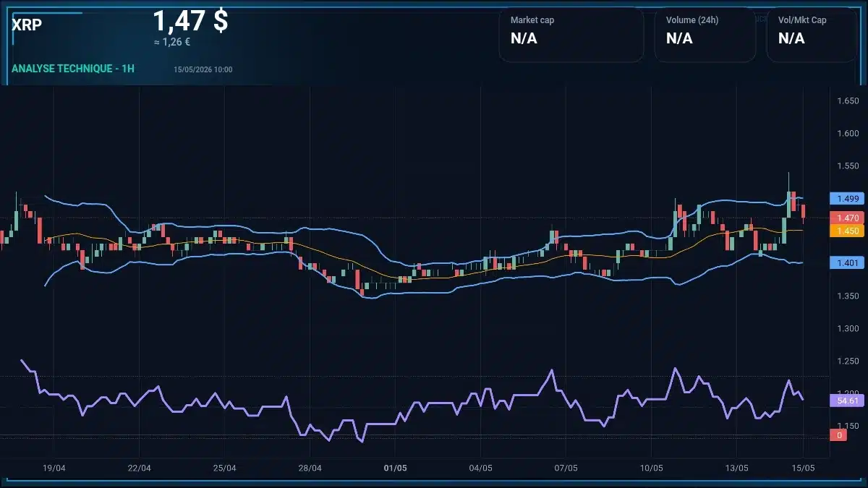Image resolution: width=868 pixels, height=488 pixels.
Task: Click the 15/05/2026 10:00 timestamp
Action: click(203, 69)
